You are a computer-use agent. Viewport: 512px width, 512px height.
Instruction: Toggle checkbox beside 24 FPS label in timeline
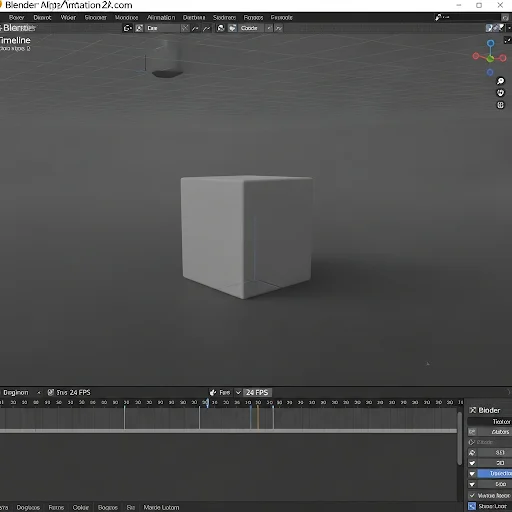click(x=51, y=392)
